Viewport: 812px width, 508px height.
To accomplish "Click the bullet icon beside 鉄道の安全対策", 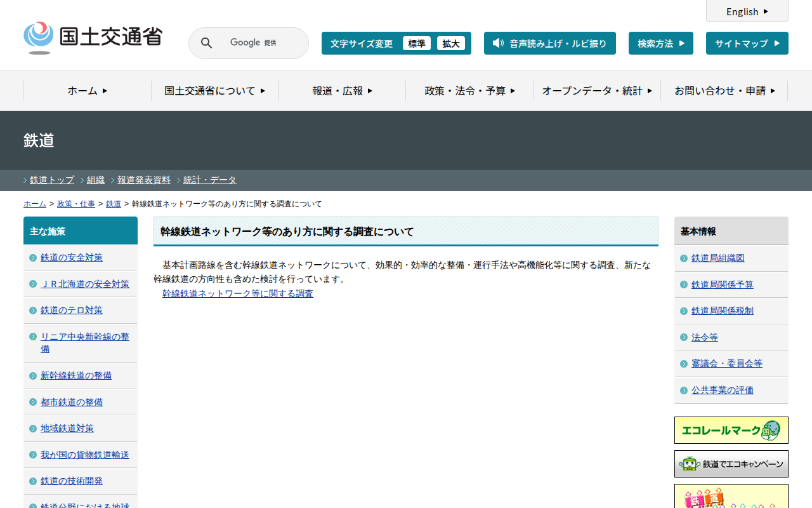I will tap(33, 258).
